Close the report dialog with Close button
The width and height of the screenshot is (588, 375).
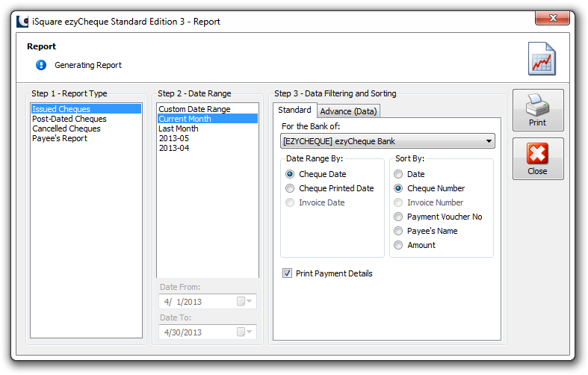[x=538, y=159]
